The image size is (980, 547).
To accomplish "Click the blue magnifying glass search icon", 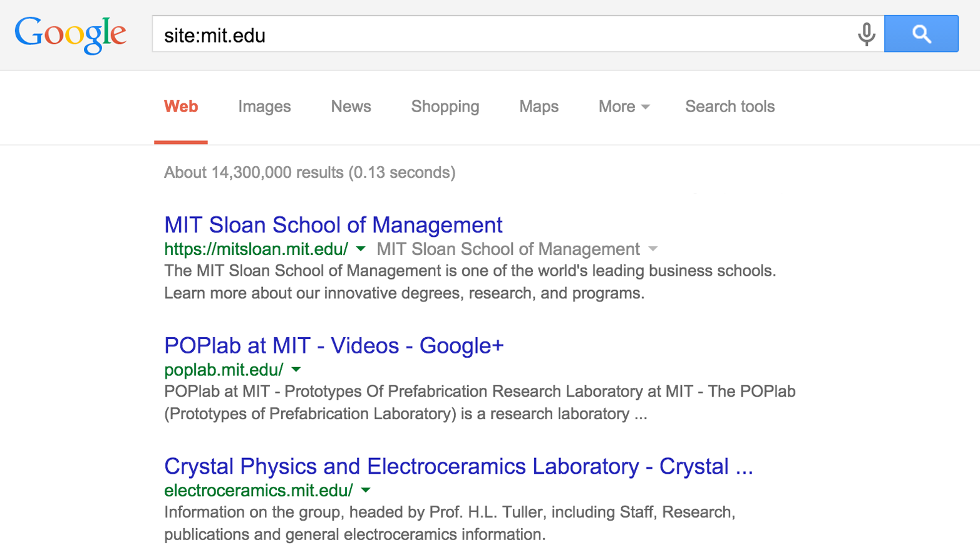I will [921, 34].
